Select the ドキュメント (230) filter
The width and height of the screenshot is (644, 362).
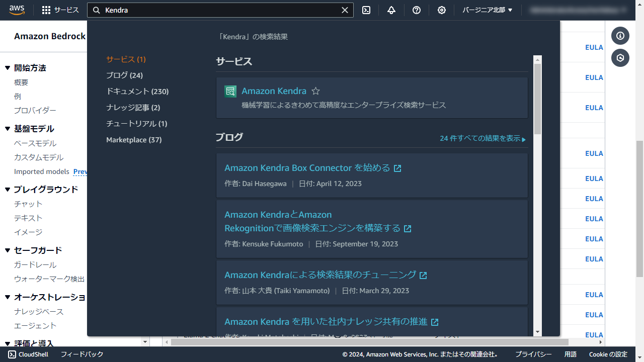[137, 92]
